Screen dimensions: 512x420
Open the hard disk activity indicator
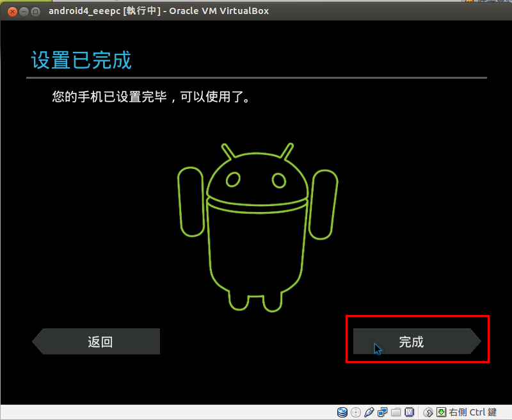tap(342, 412)
